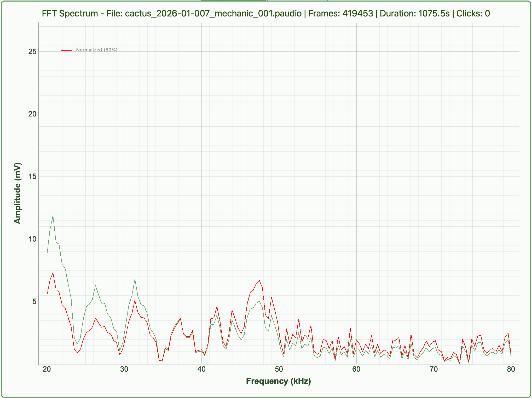Click the Amplitude (mV) axis title
This screenshot has width=532, height=398.
(x=18, y=193)
